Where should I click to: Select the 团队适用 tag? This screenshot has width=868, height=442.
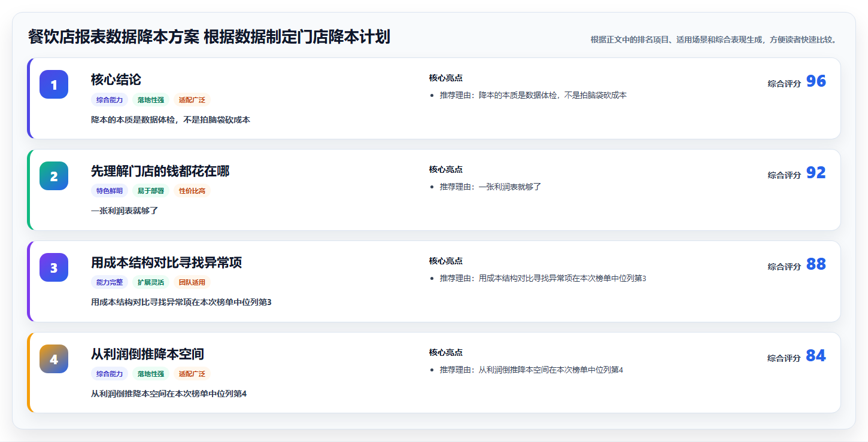192,282
